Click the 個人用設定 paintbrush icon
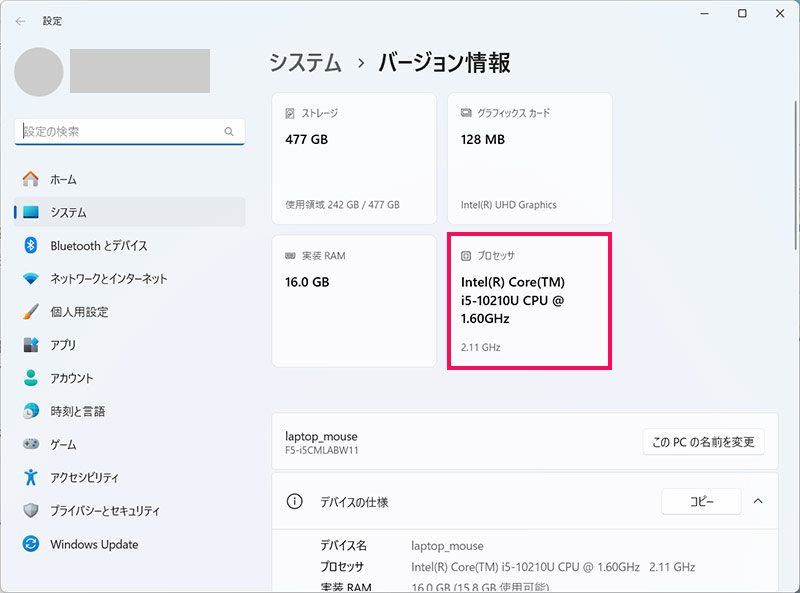800x593 pixels. click(x=31, y=312)
